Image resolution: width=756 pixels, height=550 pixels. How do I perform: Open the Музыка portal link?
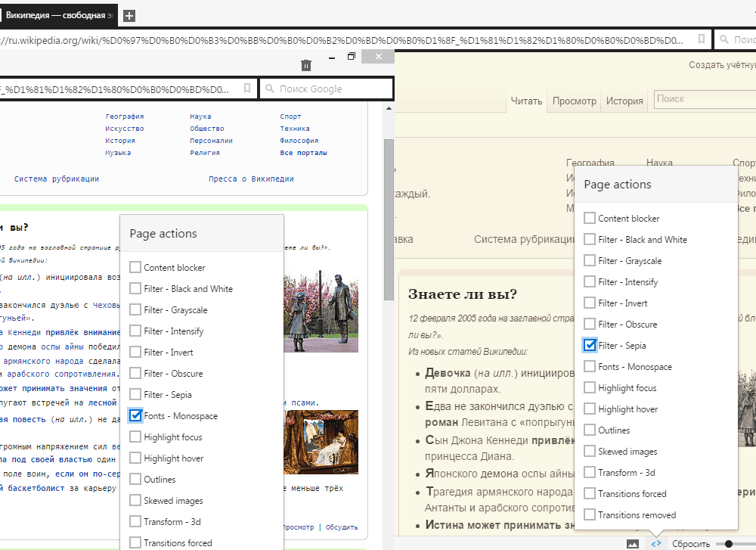tap(118, 153)
